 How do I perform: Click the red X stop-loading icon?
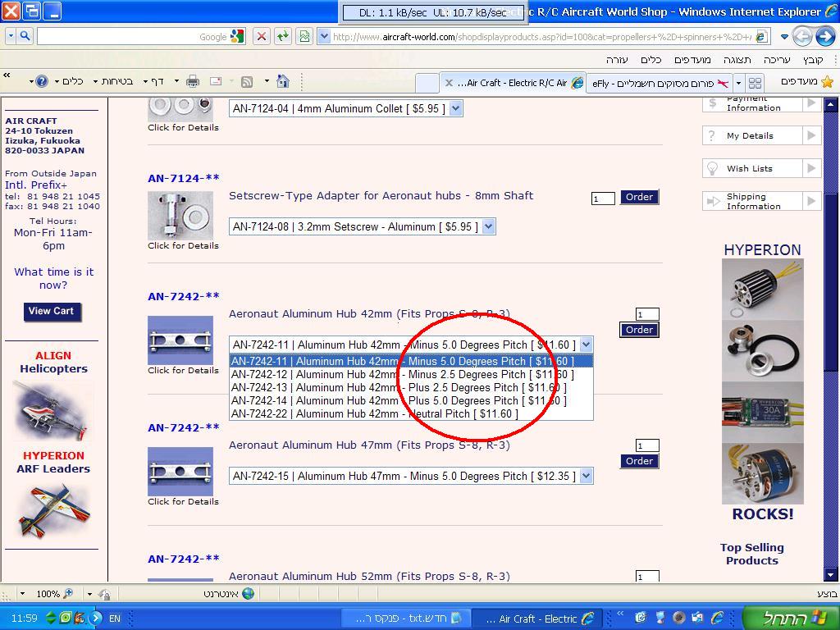point(262,36)
